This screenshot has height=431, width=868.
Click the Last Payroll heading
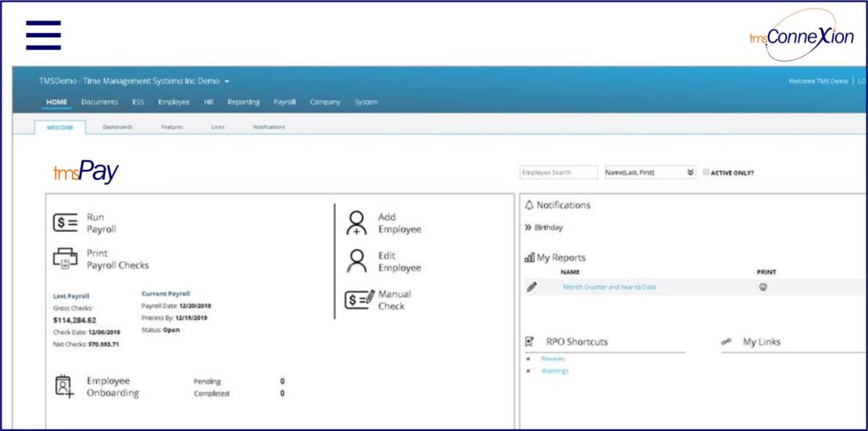71,296
